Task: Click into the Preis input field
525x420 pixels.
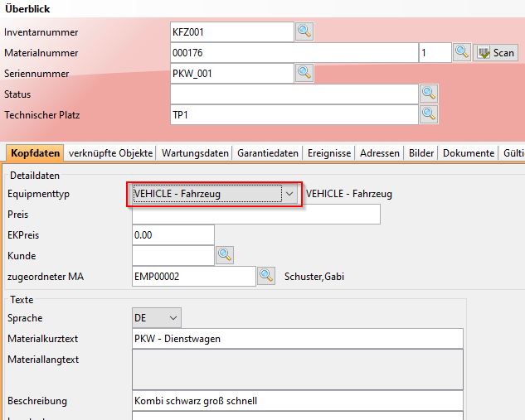Action: pos(255,215)
